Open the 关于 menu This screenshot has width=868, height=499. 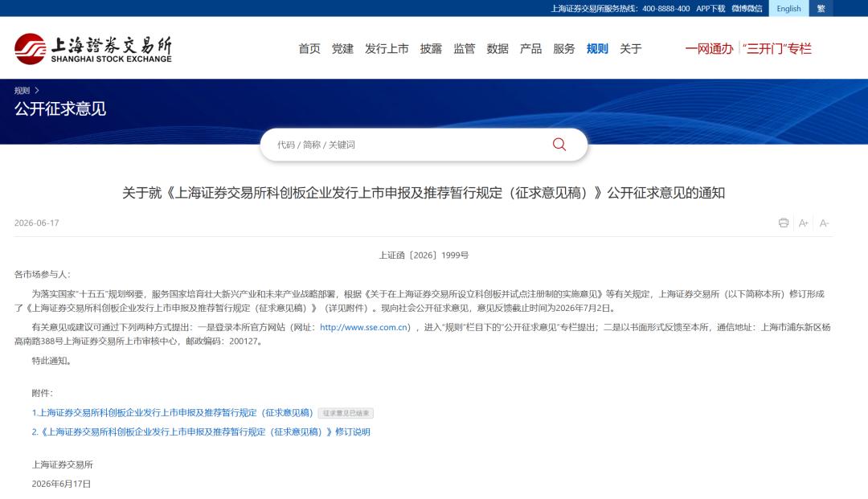point(631,49)
